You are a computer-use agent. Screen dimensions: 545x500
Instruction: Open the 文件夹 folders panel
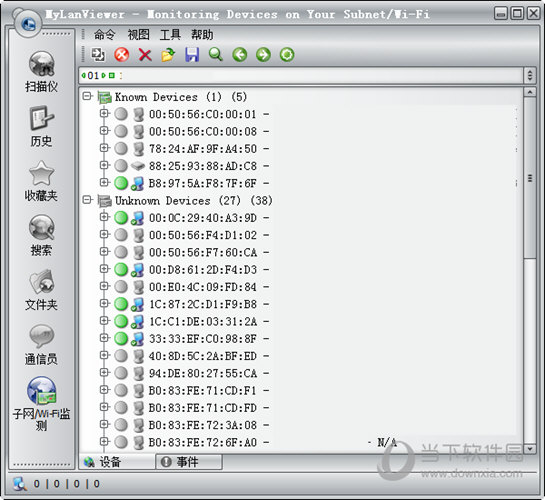click(41, 290)
